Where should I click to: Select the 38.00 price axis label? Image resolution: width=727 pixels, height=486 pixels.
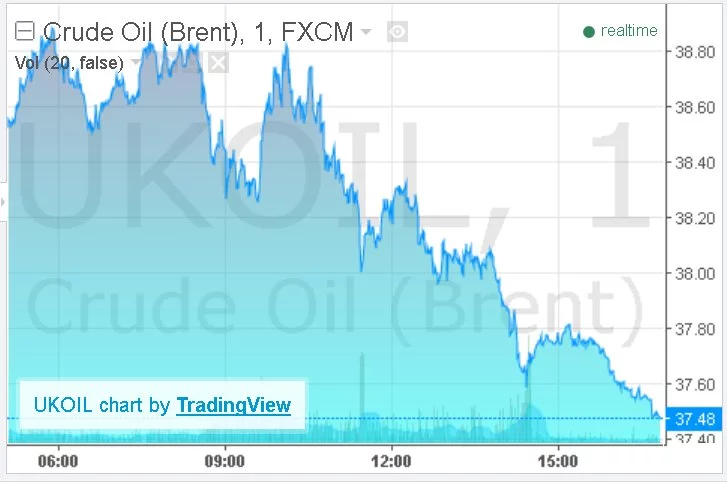695,274
